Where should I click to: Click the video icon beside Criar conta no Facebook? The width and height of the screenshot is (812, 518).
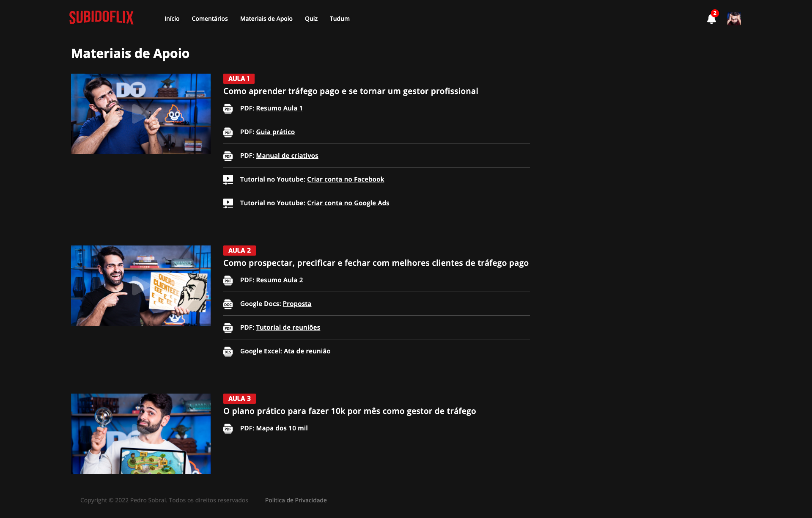(x=228, y=179)
